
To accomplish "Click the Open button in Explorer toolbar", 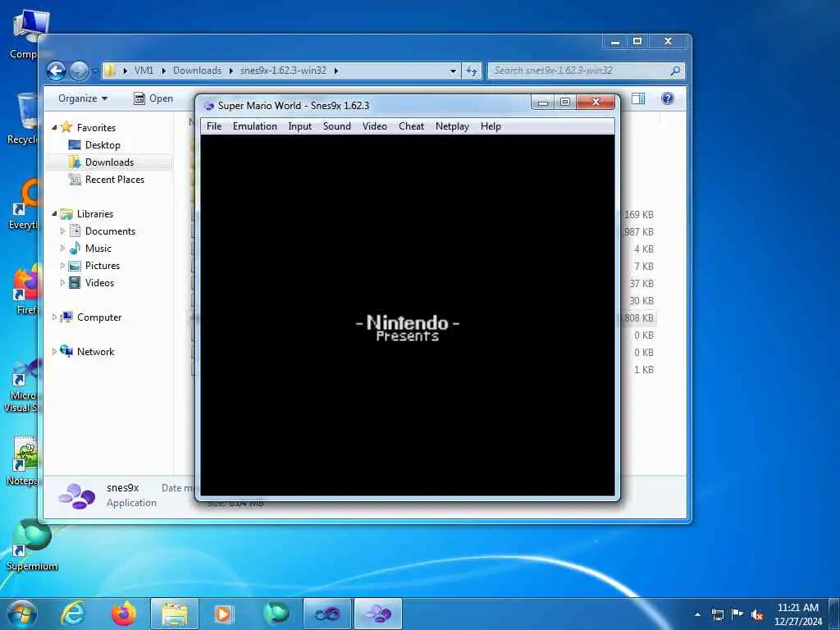I will point(153,98).
